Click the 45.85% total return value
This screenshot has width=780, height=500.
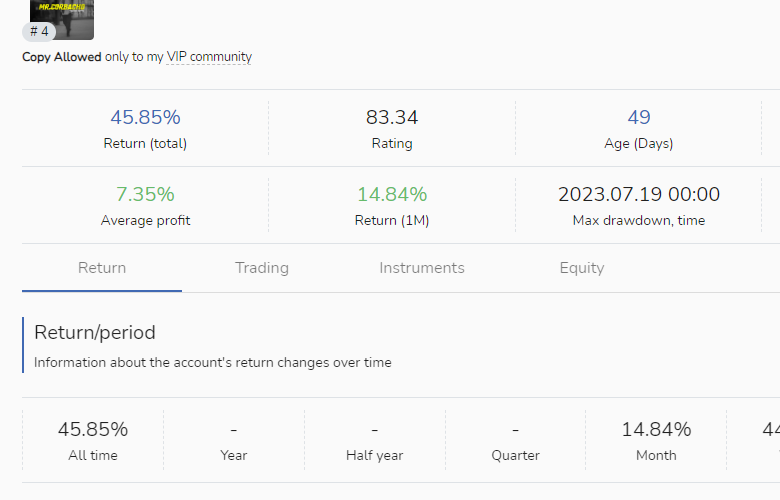[x=145, y=118]
